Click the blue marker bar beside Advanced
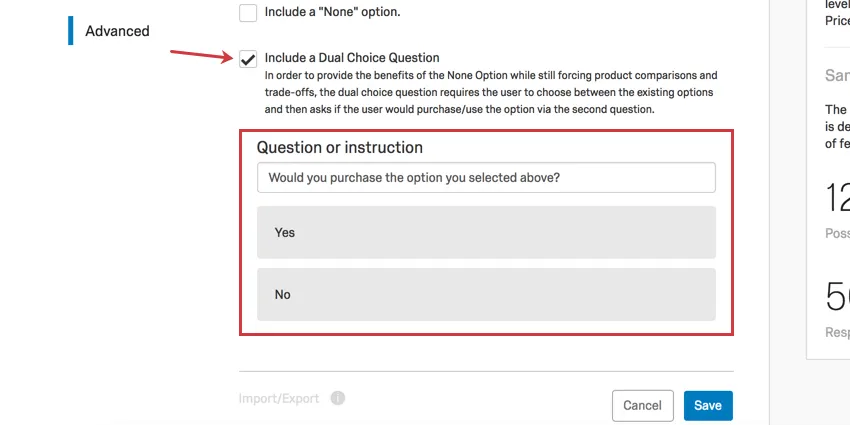 tap(71, 31)
